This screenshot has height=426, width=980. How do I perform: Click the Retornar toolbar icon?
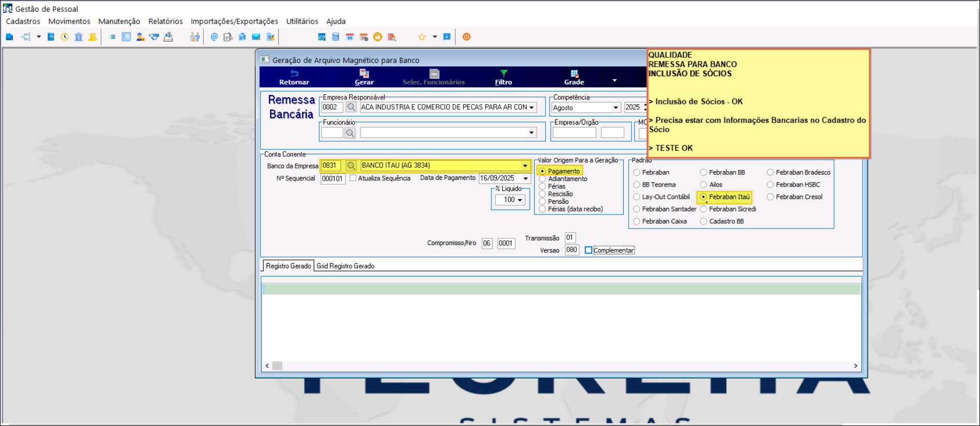[x=294, y=77]
